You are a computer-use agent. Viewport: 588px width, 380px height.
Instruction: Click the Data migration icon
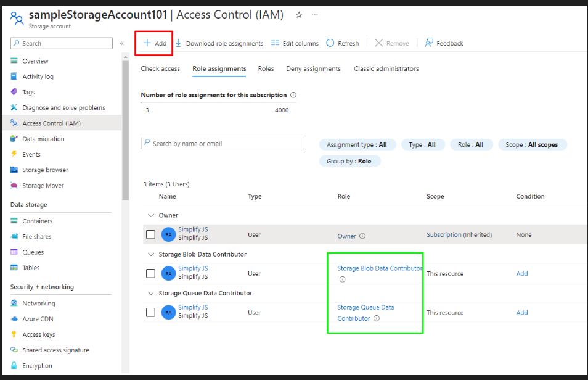tap(14, 139)
